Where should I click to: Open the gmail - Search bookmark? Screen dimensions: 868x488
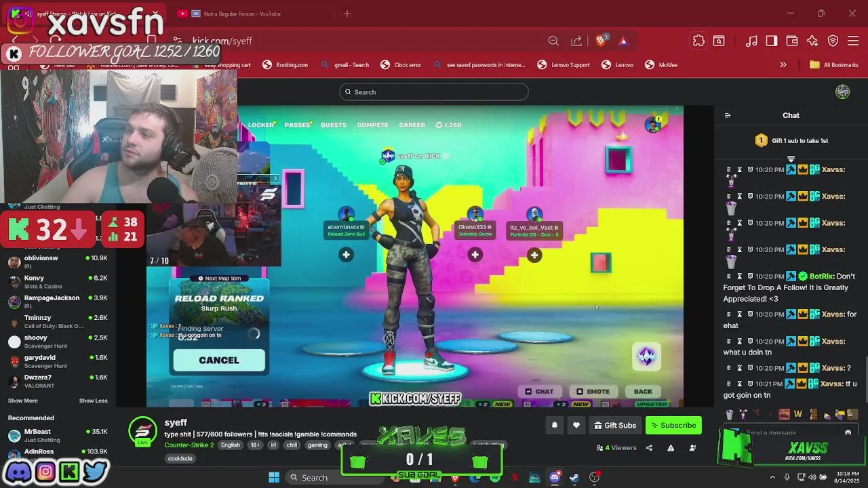pyautogui.click(x=345, y=65)
